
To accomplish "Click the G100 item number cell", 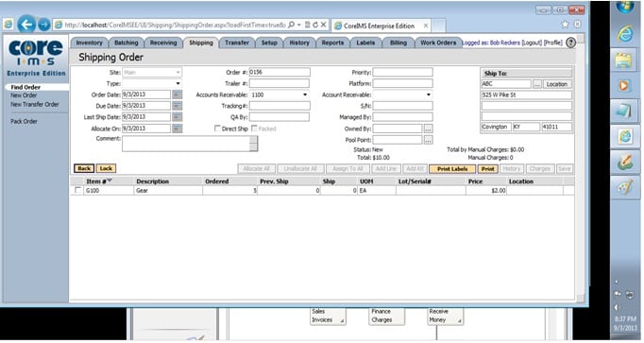I will [x=109, y=191].
